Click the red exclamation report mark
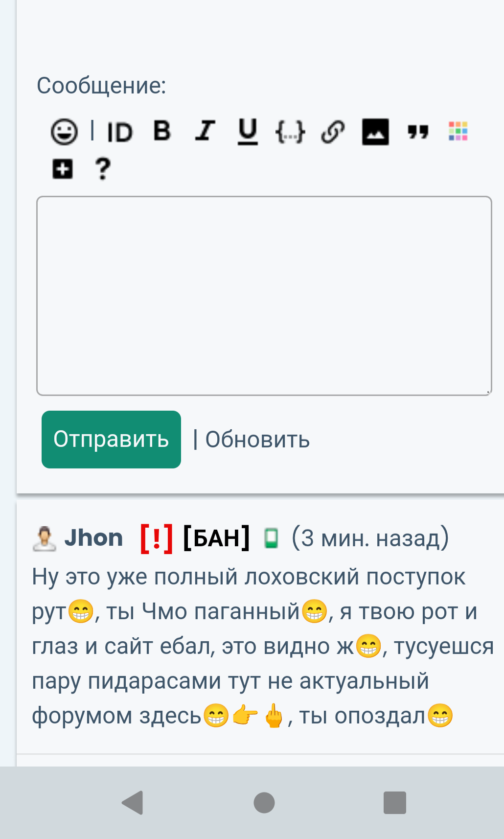504x839 pixels. coord(156,538)
